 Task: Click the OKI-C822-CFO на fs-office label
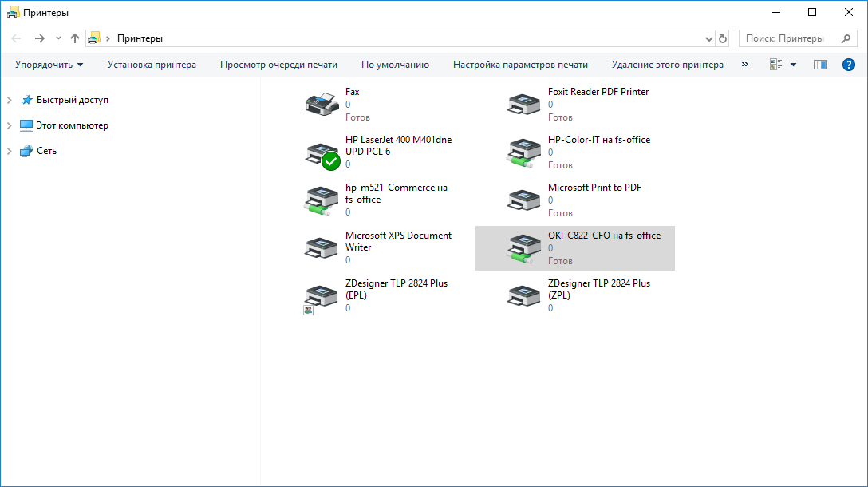tap(605, 236)
